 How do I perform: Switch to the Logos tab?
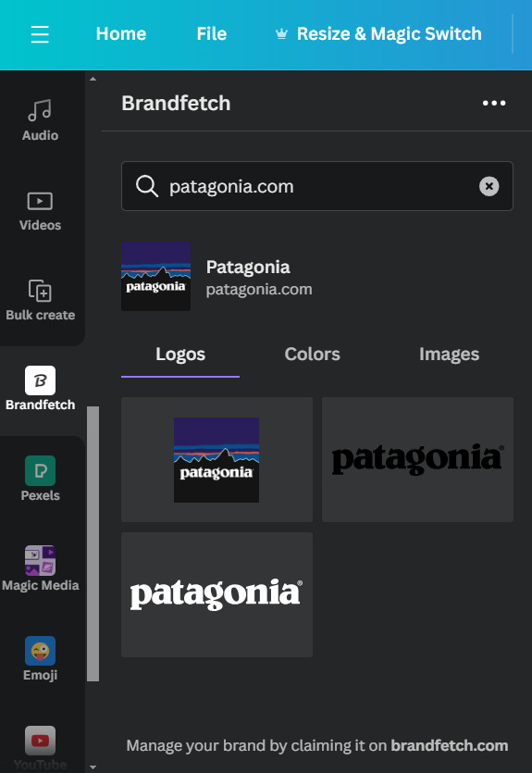tap(180, 354)
